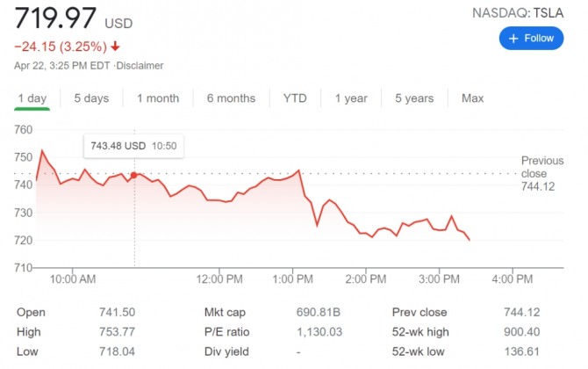Select the Max range tab
Screen dimensions: 588x369
(x=472, y=98)
